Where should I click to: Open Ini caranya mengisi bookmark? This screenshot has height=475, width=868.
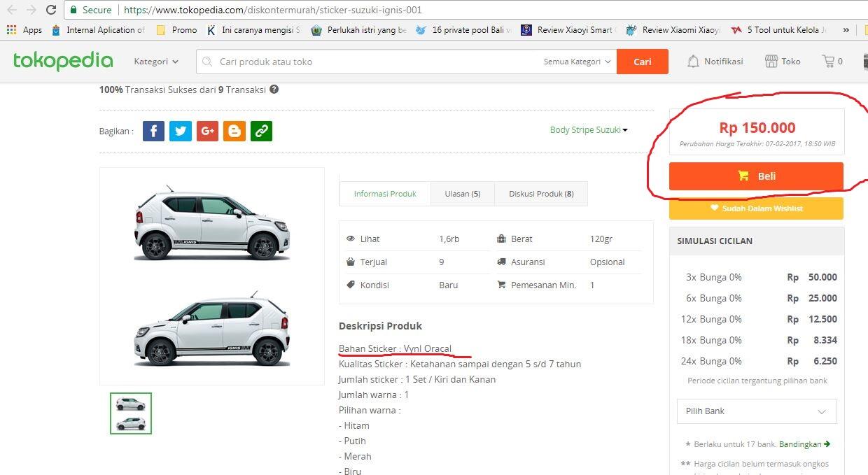pyautogui.click(x=253, y=30)
